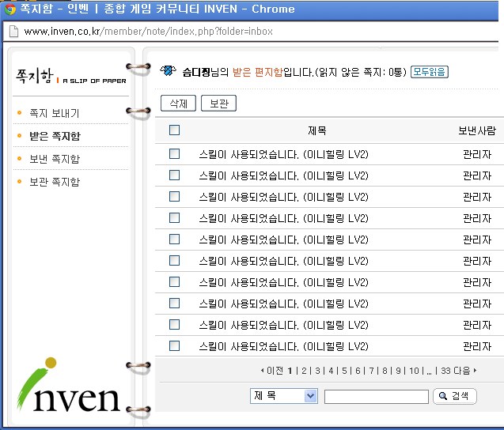
Task: Click the blue envelope icon beside the username
Action: click(x=168, y=71)
